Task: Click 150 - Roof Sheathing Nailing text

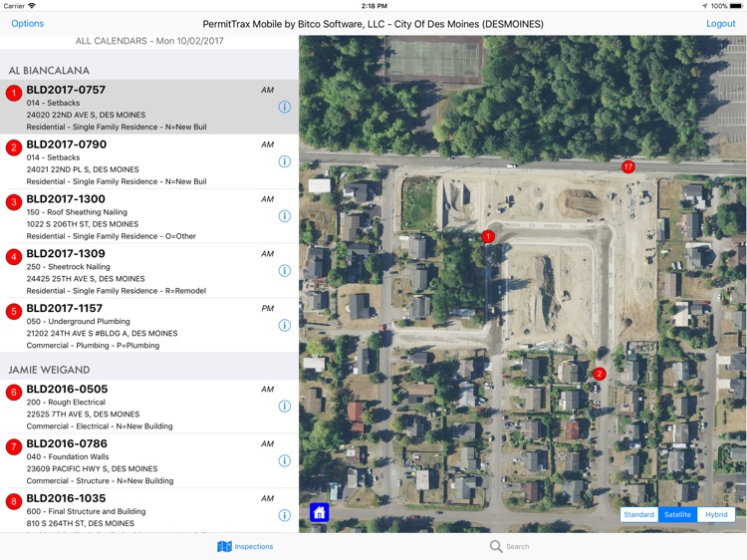Action: coord(77,212)
